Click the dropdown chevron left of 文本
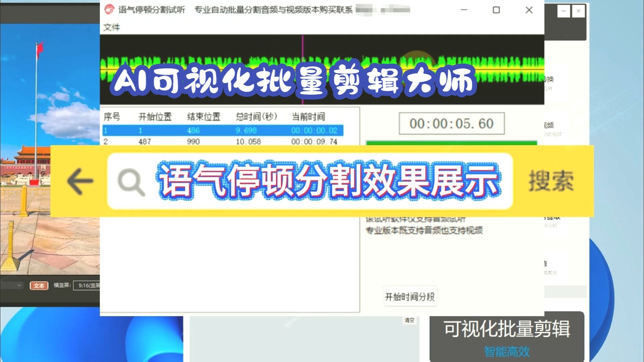Viewport: 644px width, 362px height. coord(19,285)
